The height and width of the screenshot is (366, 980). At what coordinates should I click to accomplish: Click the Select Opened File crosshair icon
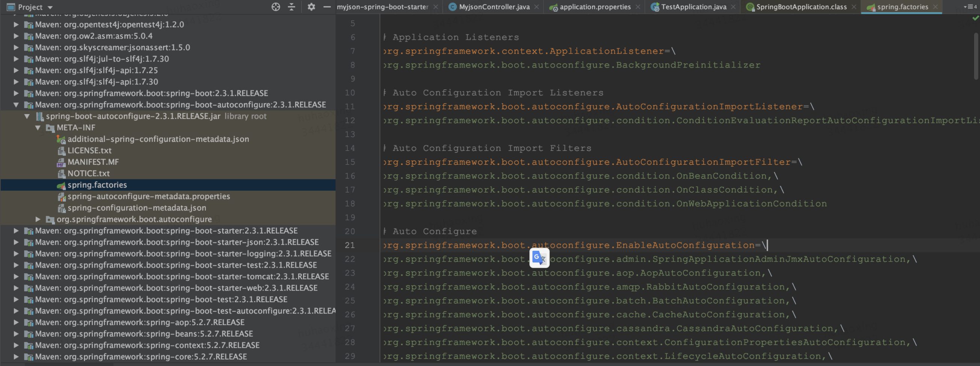click(275, 7)
